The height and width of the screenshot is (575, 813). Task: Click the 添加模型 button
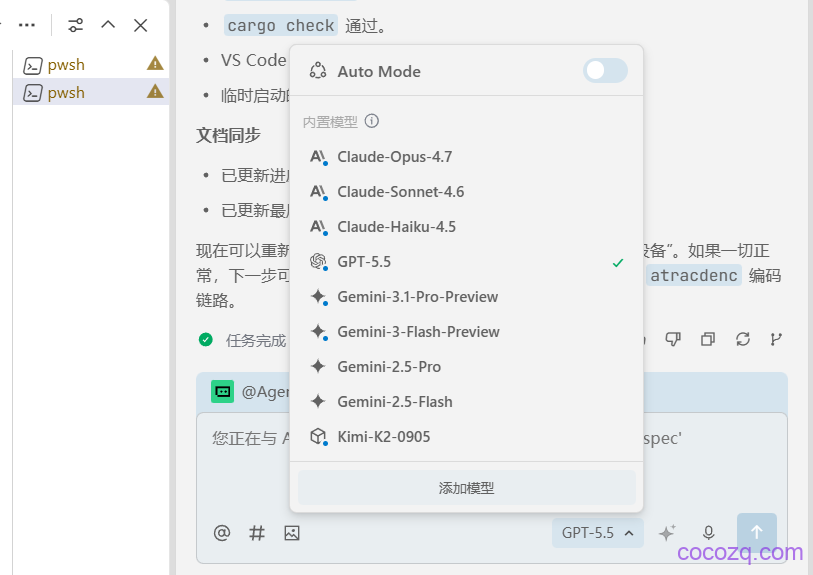tap(466, 488)
